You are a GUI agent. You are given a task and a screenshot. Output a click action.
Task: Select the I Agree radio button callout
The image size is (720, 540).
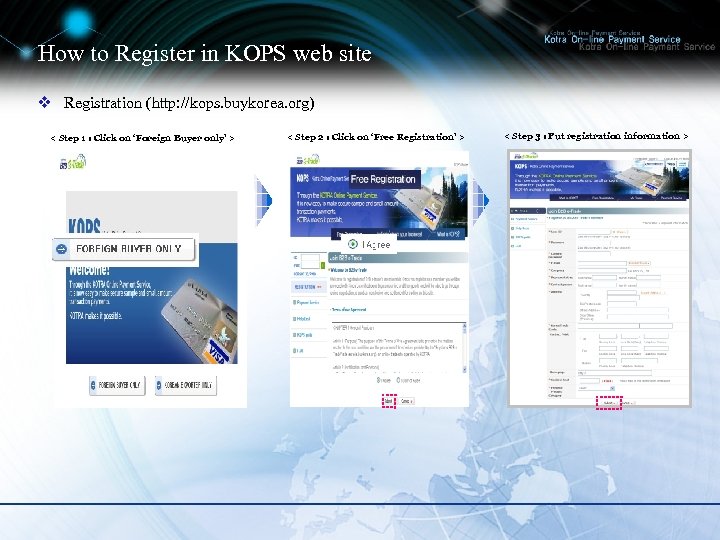(x=353, y=244)
